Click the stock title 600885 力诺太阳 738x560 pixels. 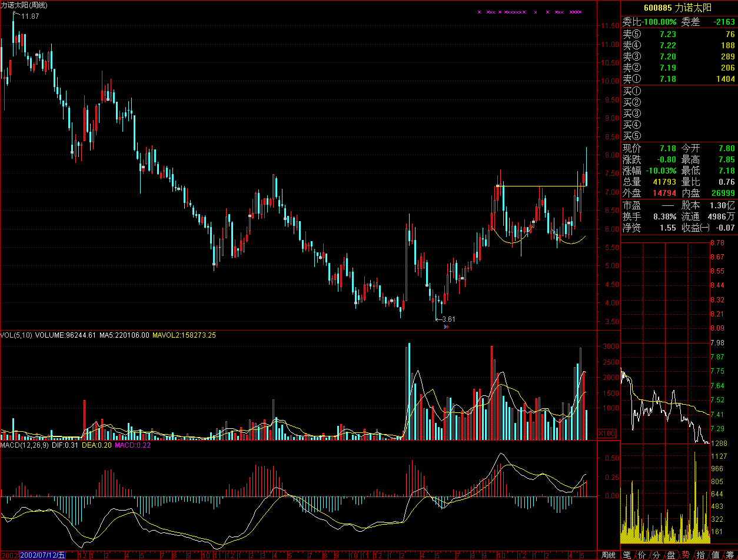click(677, 8)
